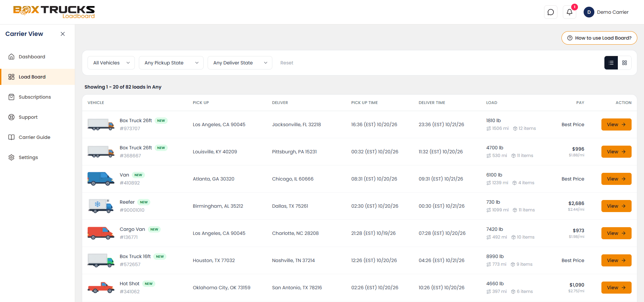Click the red hot shot pickup image

[x=101, y=288]
